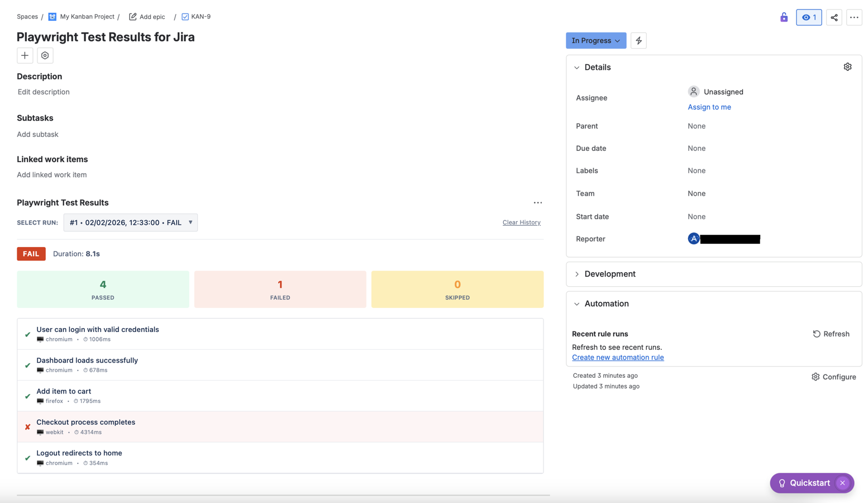Click the Clear History link
The image size is (868, 503).
coord(521,222)
